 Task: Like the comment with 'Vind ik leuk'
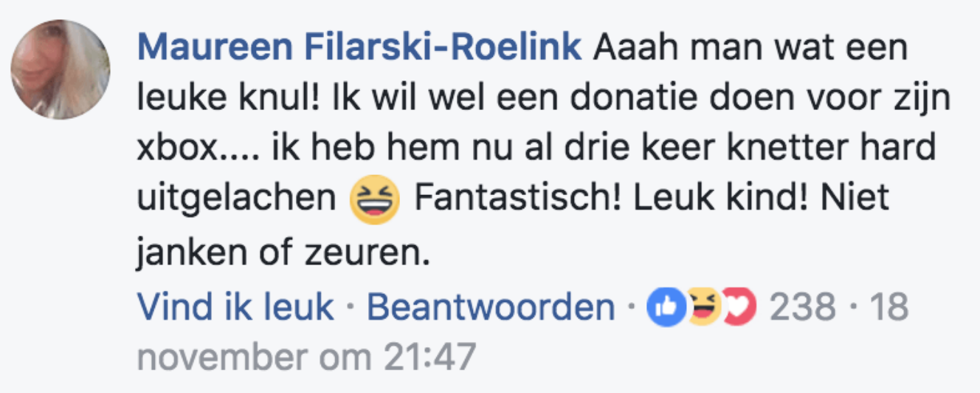coord(236,307)
